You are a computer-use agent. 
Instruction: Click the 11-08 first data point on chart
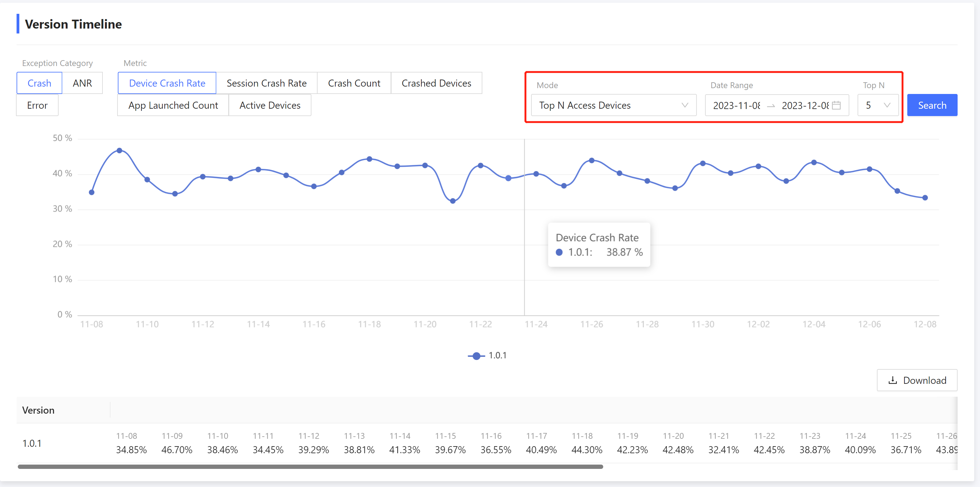(92, 192)
